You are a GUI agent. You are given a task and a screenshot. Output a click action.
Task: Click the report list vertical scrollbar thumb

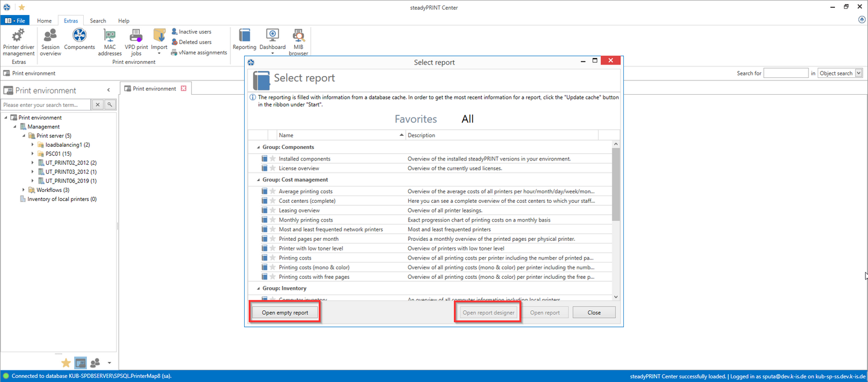click(x=615, y=185)
